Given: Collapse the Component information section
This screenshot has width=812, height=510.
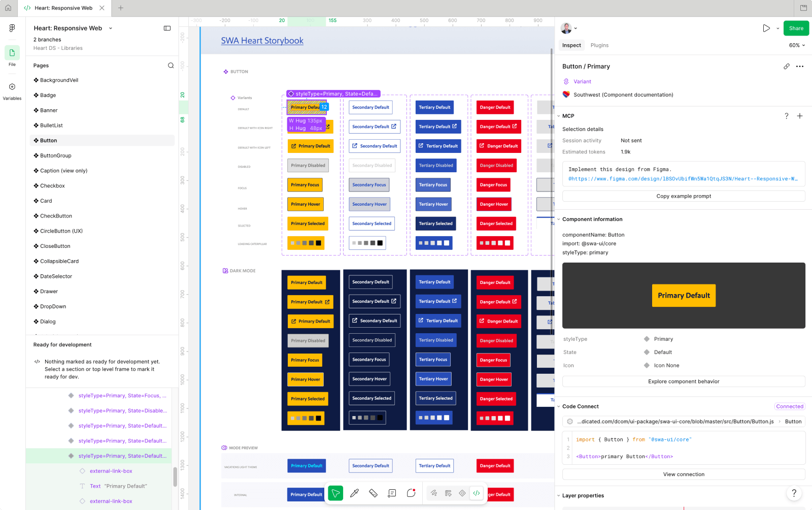Looking at the screenshot, I should pyautogui.click(x=559, y=219).
